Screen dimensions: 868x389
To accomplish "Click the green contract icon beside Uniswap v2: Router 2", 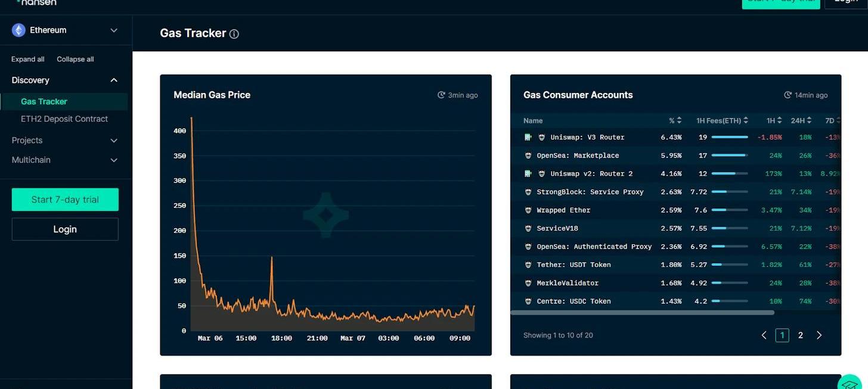I will pyautogui.click(x=528, y=173).
